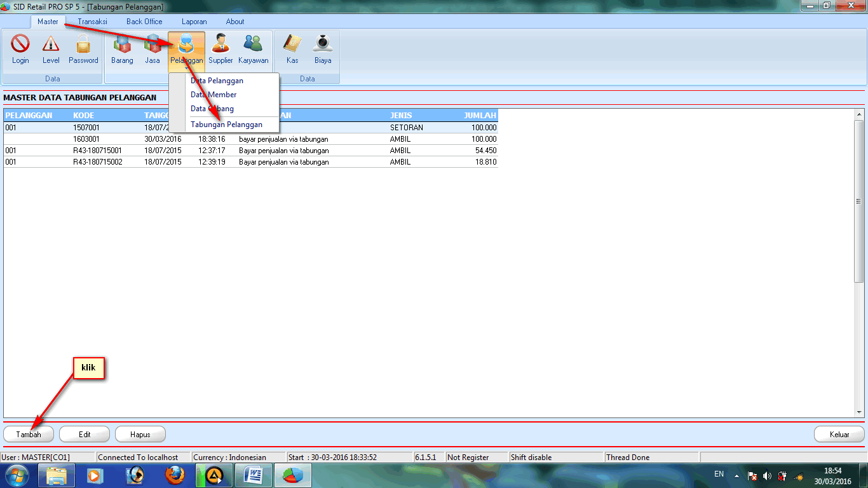Image resolution: width=868 pixels, height=488 pixels.
Task: Select the Jasa icon in ribbon
Action: 153,50
